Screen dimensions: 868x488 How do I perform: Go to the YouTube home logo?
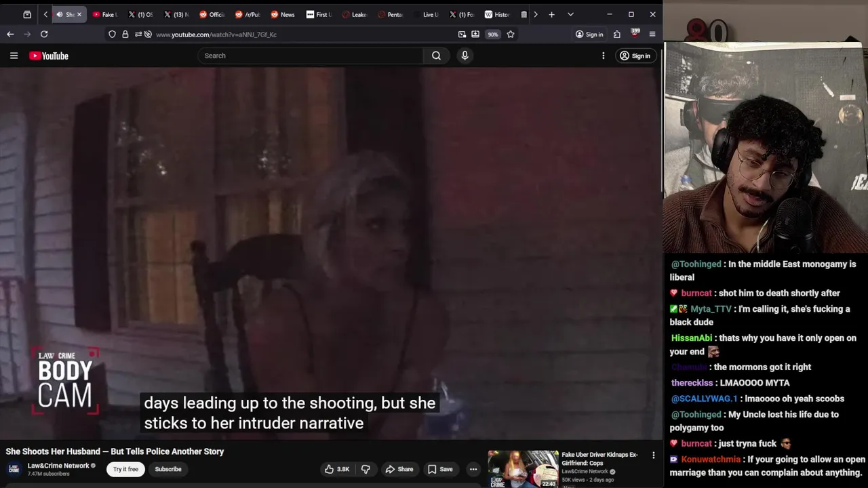(x=49, y=56)
